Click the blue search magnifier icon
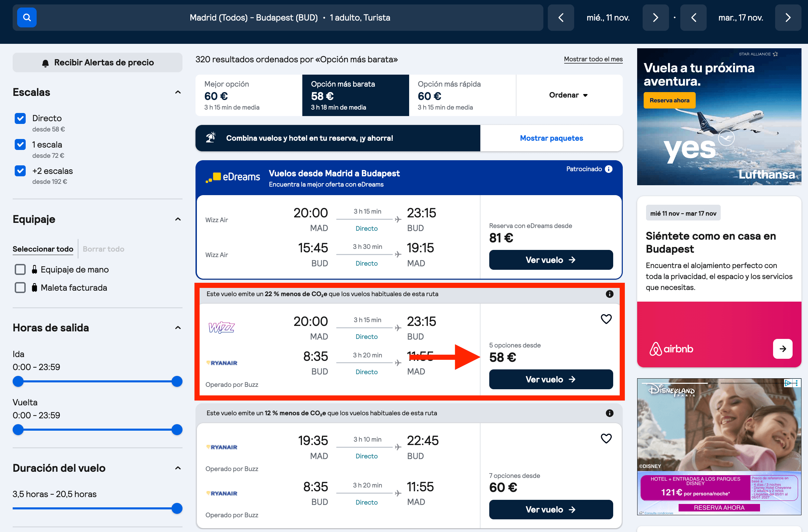The height and width of the screenshot is (532, 808). pos(27,17)
